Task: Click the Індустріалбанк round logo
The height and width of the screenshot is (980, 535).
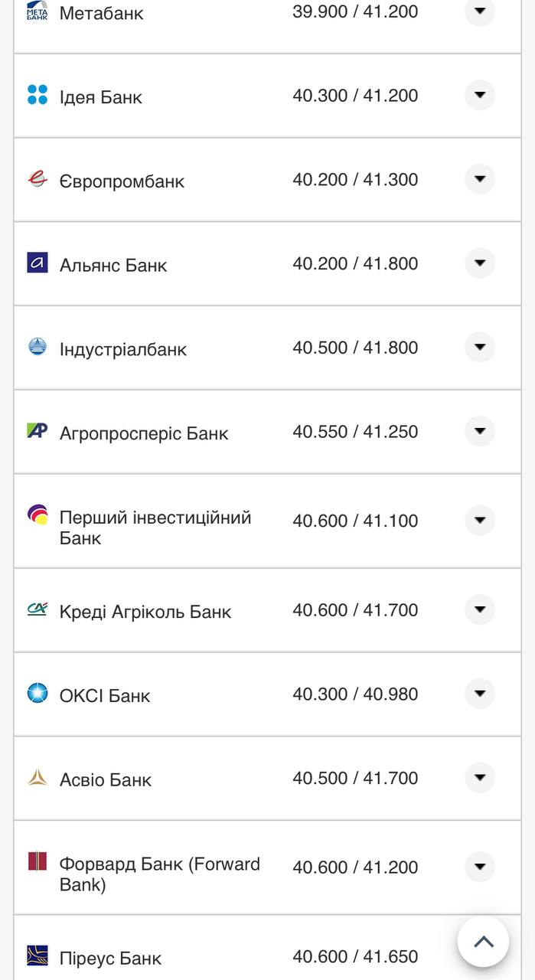Action: pos(38,347)
